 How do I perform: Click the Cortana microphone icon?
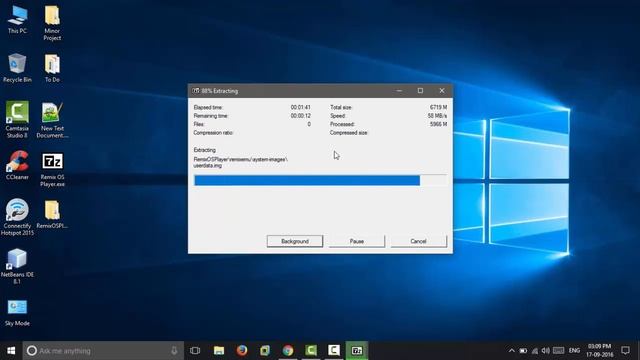coord(174,351)
